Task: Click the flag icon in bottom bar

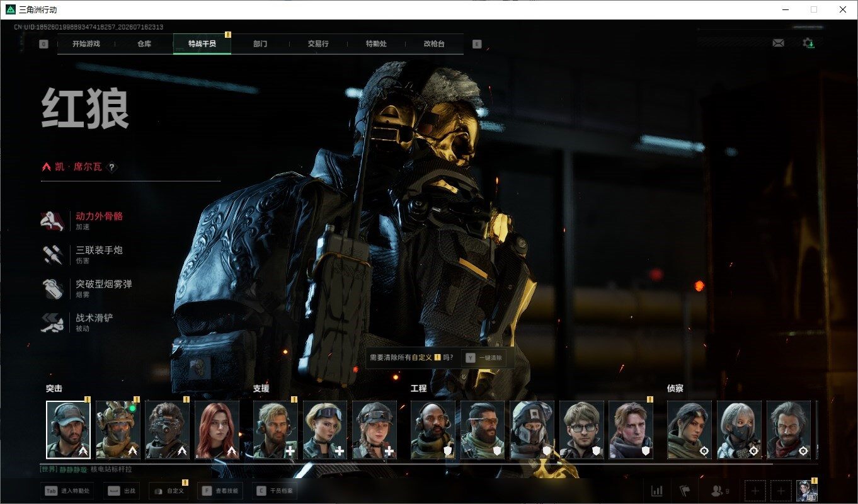Action: pos(685,490)
